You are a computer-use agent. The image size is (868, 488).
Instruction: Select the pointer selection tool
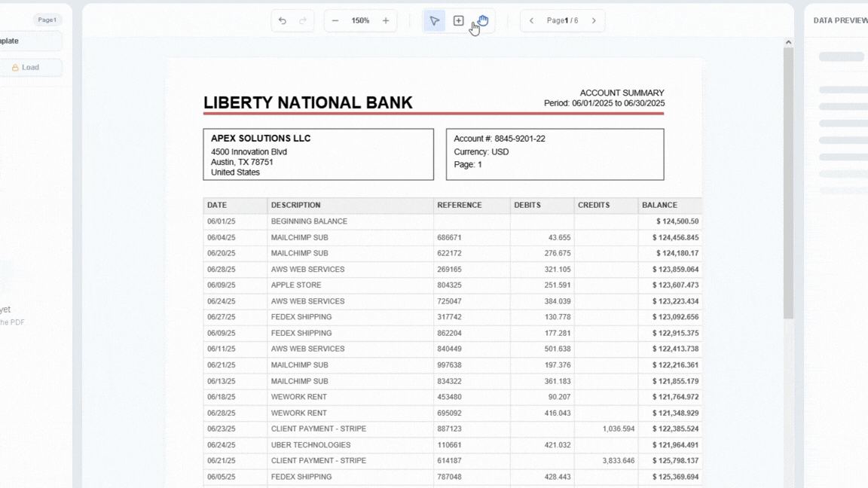click(435, 21)
